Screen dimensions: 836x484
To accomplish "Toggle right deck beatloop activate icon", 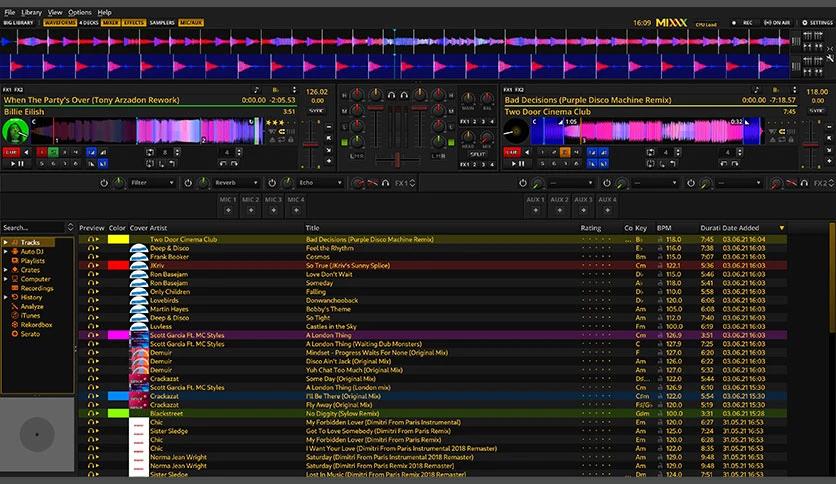I will pyautogui.click(x=650, y=152).
